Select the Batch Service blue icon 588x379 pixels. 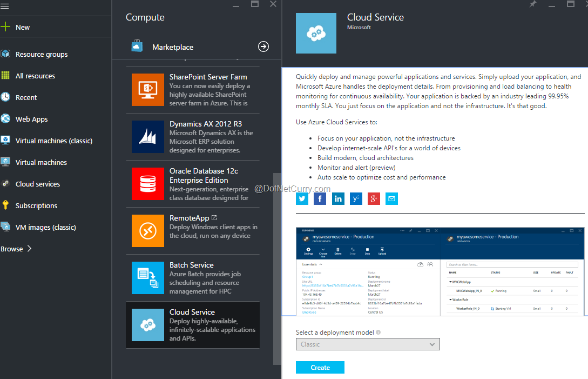tap(148, 277)
